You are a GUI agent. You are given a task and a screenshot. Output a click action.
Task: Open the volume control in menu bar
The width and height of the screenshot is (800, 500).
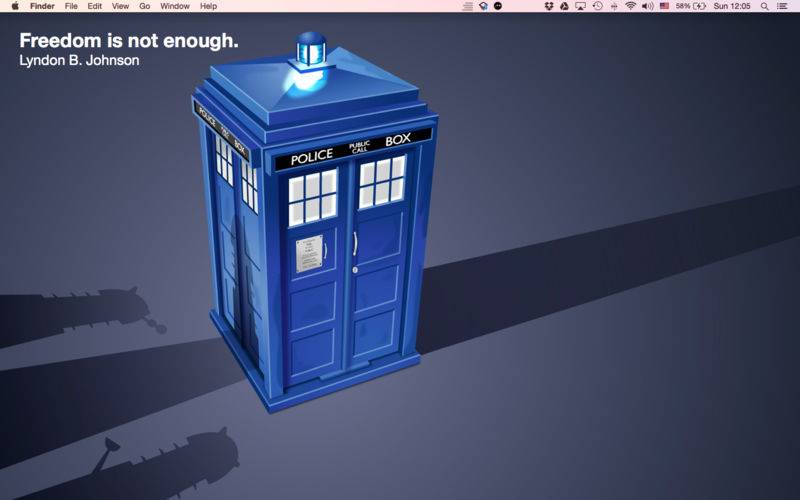coord(647,6)
